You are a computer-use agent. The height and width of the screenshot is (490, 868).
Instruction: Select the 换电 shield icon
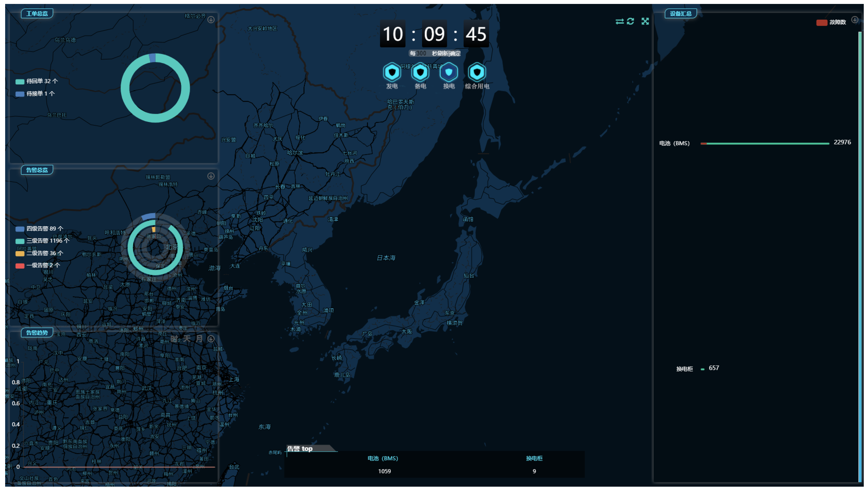(x=448, y=72)
